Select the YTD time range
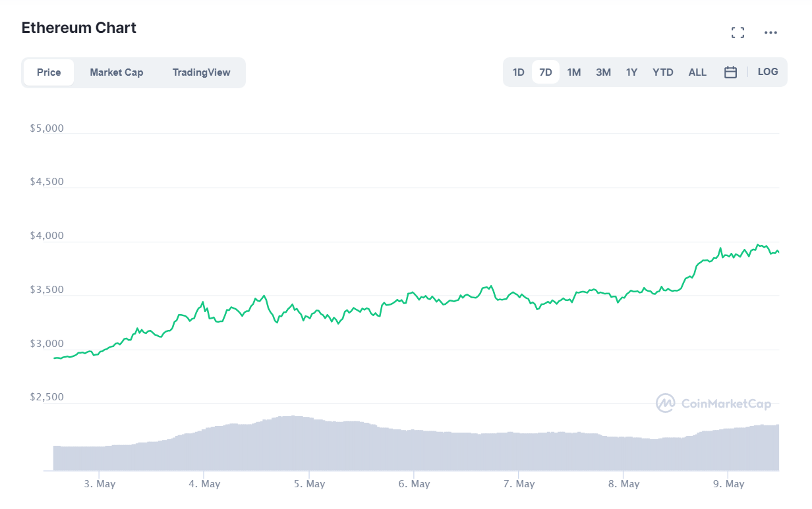Viewport: 812px width, 509px height. [x=663, y=72]
